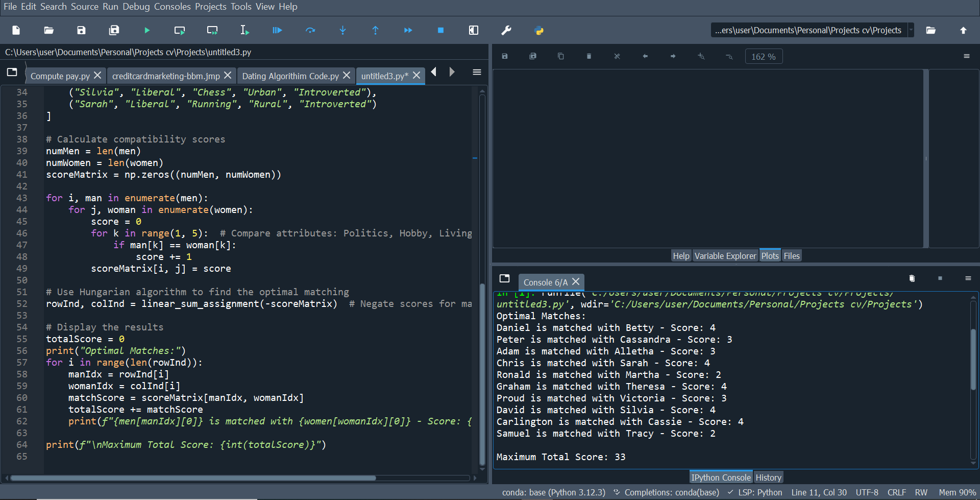Run selection or current line icon
980x500 pixels.
(x=245, y=30)
